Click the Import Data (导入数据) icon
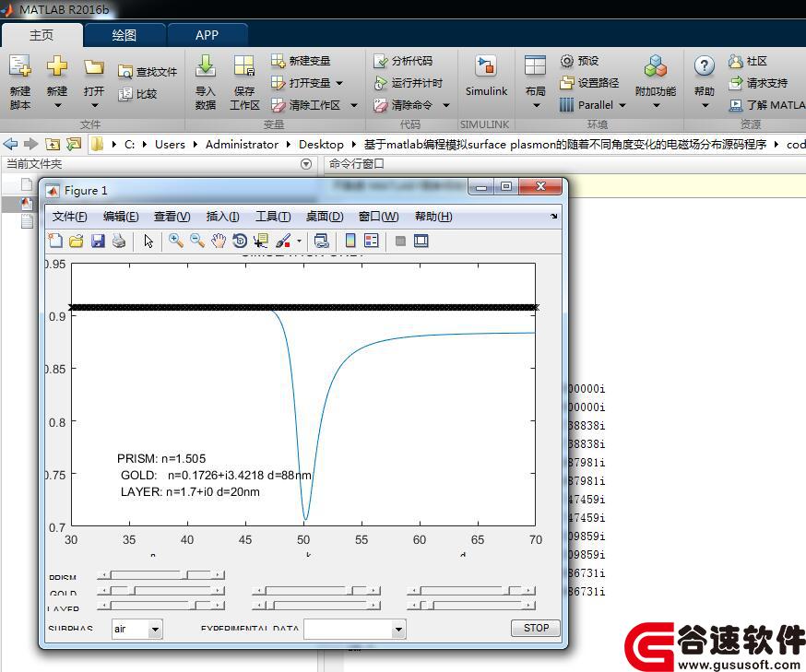The height and width of the screenshot is (672, 806). (x=205, y=66)
